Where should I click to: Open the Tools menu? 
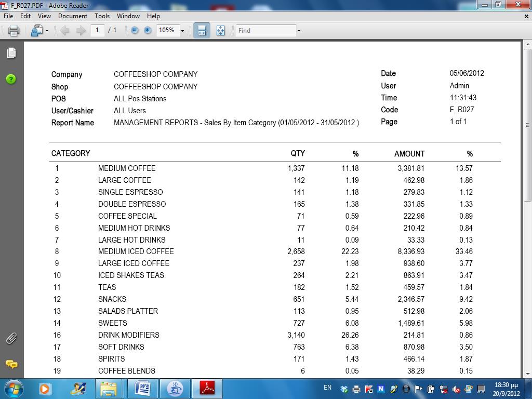tap(102, 16)
